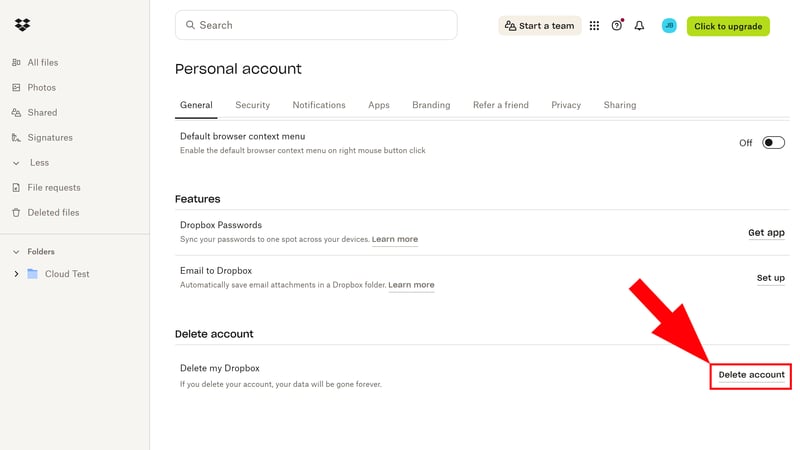The image size is (800, 450).
Task: Click Get app for Dropbox Passwords
Action: click(x=766, y=233)
